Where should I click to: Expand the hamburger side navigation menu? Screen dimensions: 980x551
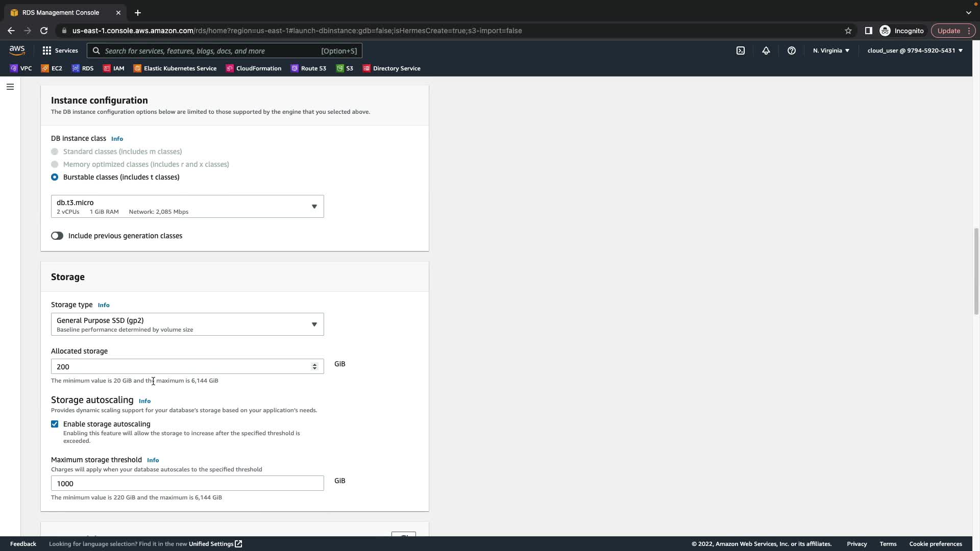[x=10, y=87]
